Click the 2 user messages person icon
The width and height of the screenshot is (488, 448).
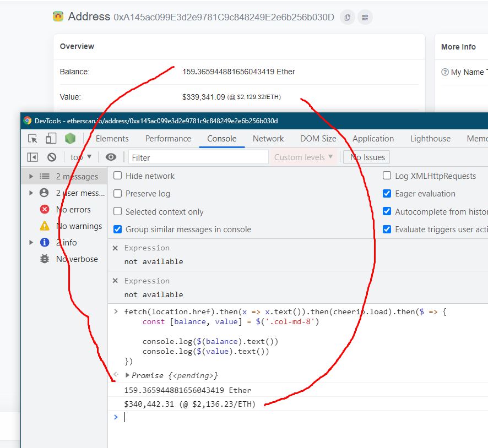click(44, 193)
